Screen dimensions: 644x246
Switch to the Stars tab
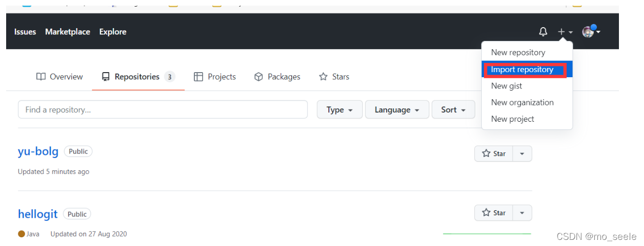[334, 77]
